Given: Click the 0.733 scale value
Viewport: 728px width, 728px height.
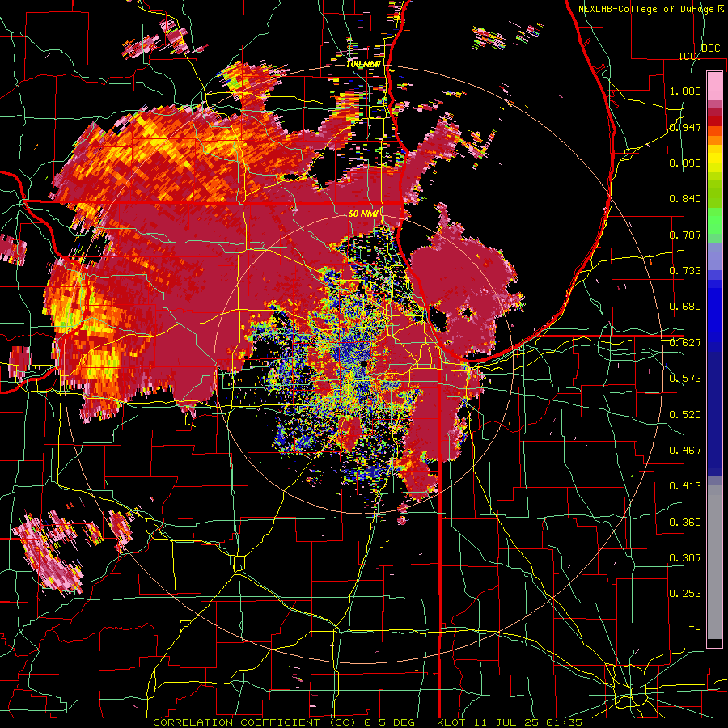Looking at the screenshot, I should click(685, 271).
